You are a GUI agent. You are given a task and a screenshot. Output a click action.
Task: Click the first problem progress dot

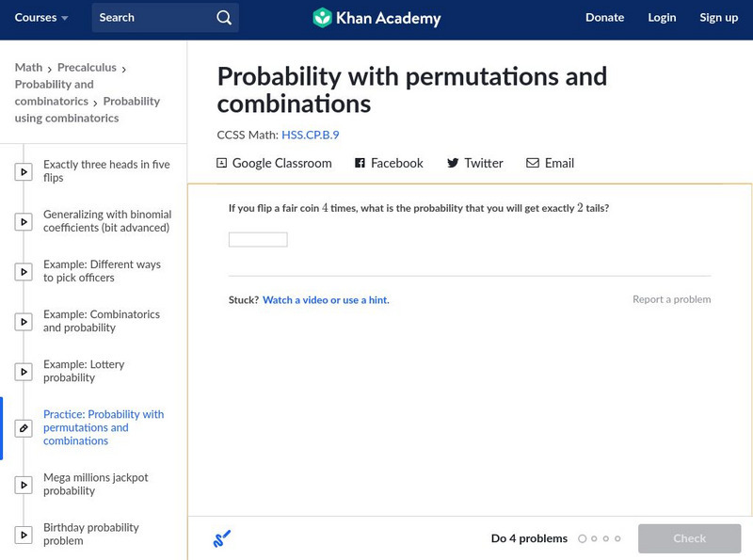[x=583, y=539]
